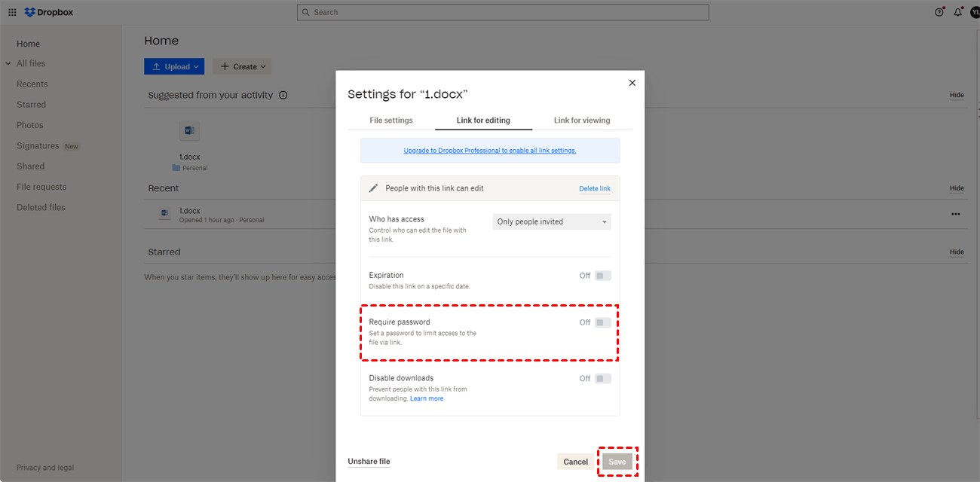Viewport: 980px width, 482px height.
Task: Toggle the Expiration switch
Action: coord(602,276)
